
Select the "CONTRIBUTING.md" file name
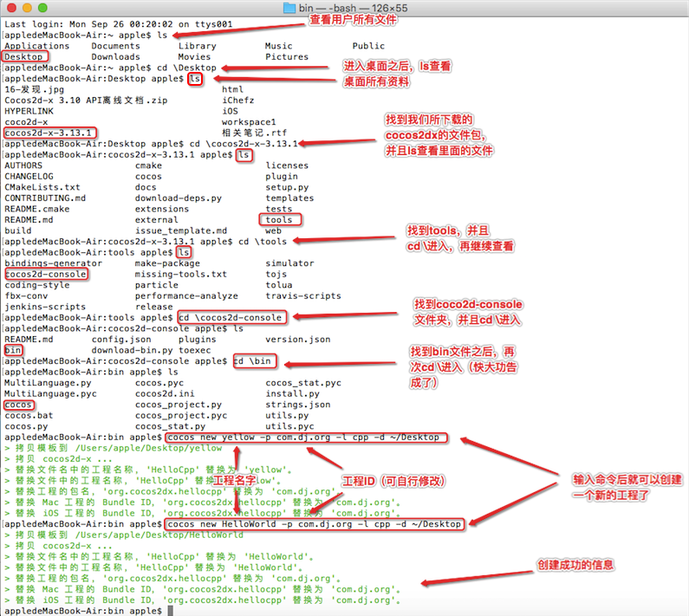(45, 198)
